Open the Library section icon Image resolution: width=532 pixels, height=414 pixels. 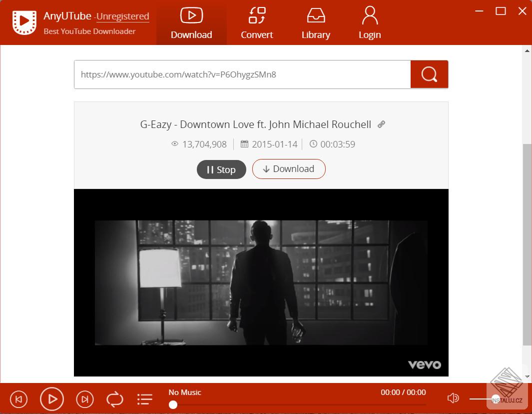pyautogui.click(x=316, y=16)
